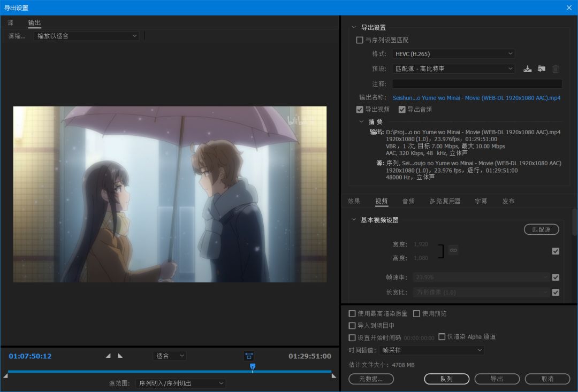Screen dimensions: 578x392
Task: Click inside the 注释 input field
Action: [476, 83]
